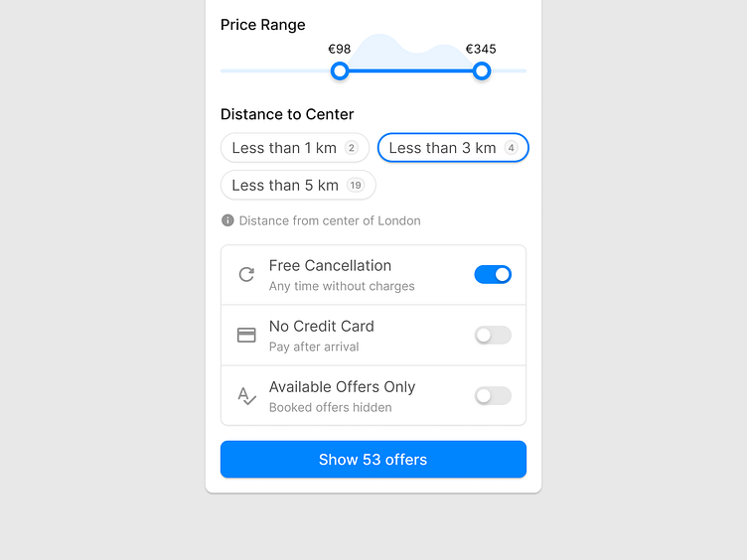Click the credit card icon
This screenshot has height=560, width=747.
click(246, 336)
